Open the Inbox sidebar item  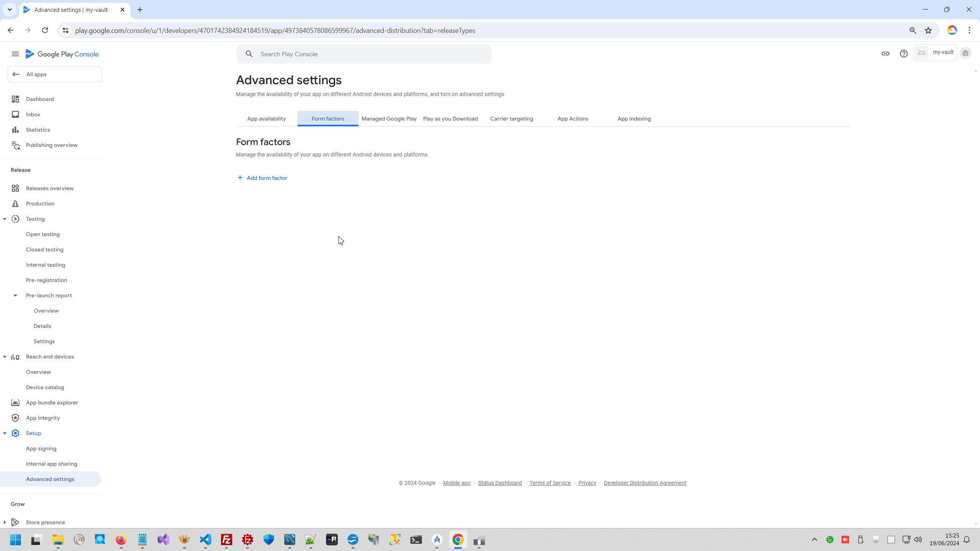[x=33, y=114]
